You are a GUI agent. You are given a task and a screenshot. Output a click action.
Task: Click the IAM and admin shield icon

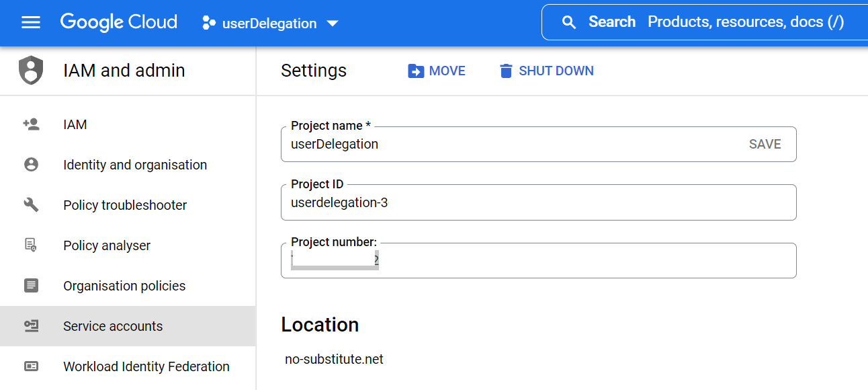31,71
